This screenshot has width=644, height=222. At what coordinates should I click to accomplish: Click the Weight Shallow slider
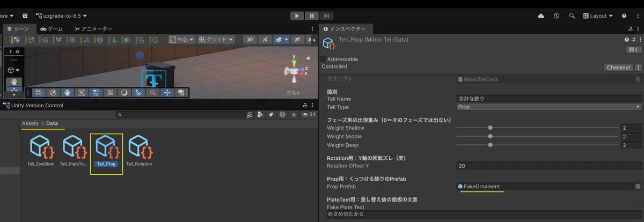coord(537,128)
